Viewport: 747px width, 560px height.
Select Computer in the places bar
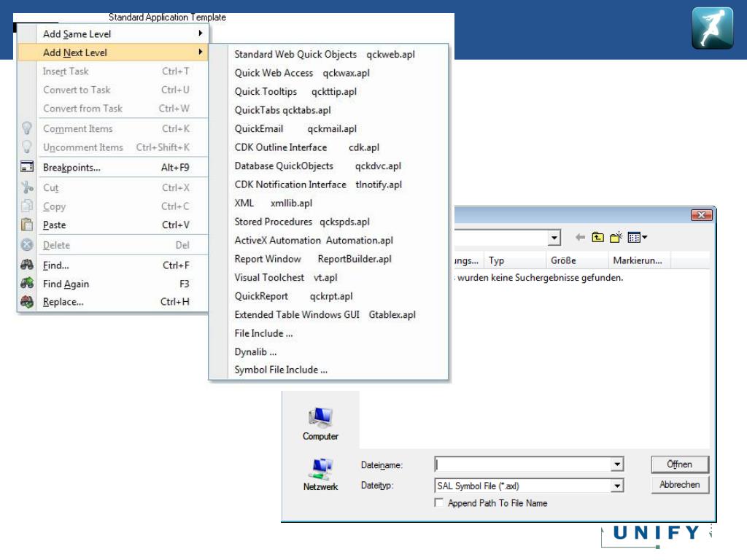coord(320,424)
